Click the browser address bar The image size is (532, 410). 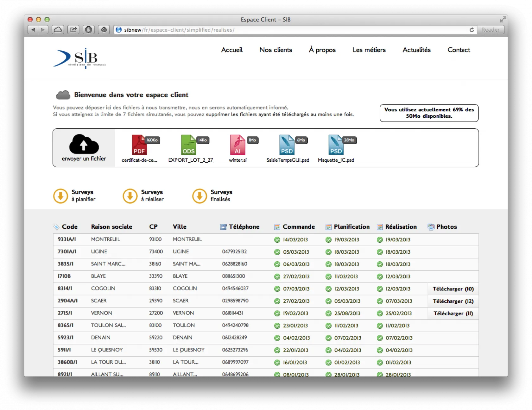285,30
